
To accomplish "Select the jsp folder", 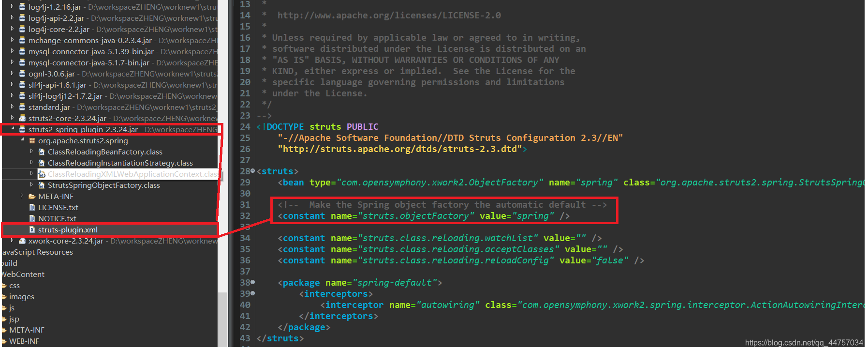I will pos(14,319).
